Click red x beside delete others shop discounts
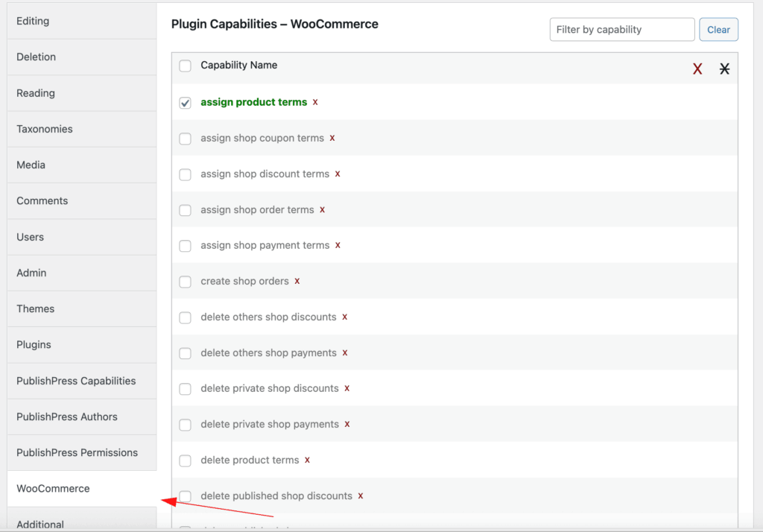Screen dimensions: 763x532 [x=345, y=317]
